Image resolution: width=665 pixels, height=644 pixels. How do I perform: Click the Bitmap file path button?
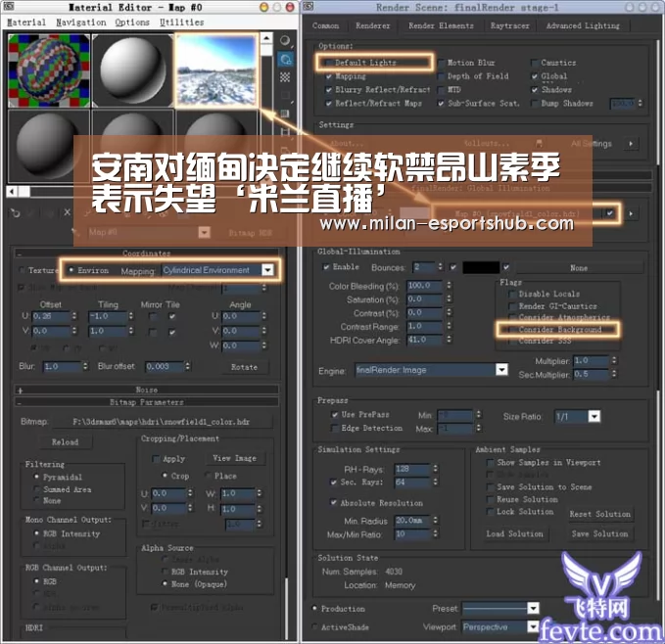click(x=162, y=422)
